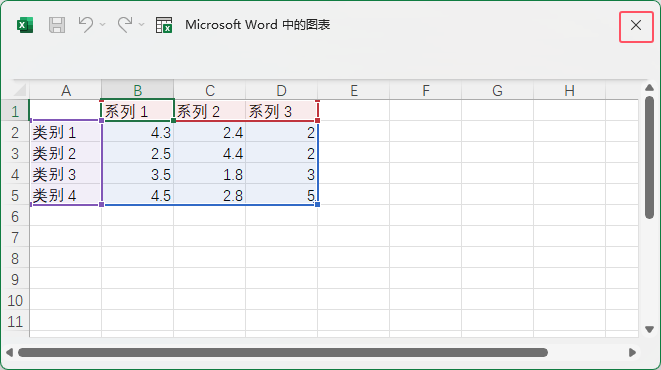Select empty cell A1
661x370 pixels.
66,111
